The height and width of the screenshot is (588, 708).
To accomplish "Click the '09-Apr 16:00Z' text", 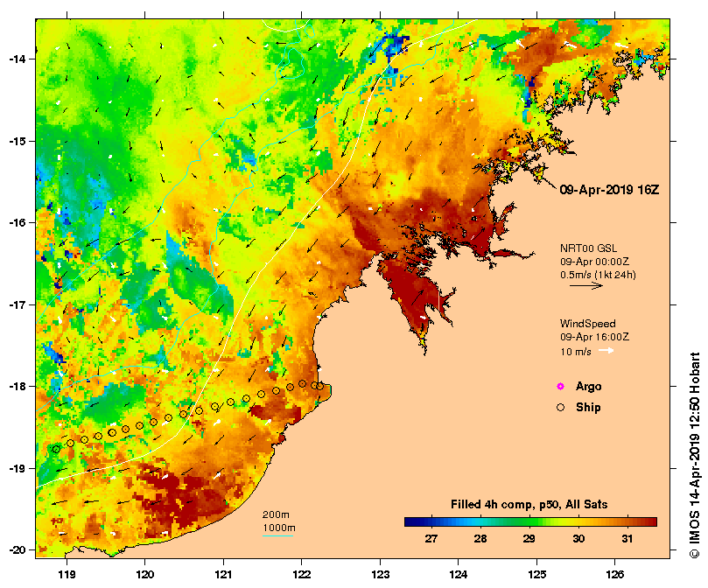I will coord(594,337).
